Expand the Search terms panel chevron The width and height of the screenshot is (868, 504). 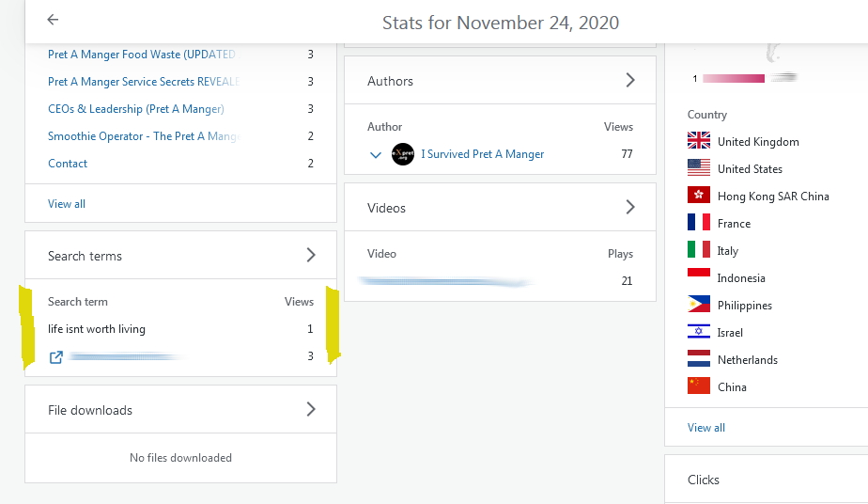(x=311, y=255)
